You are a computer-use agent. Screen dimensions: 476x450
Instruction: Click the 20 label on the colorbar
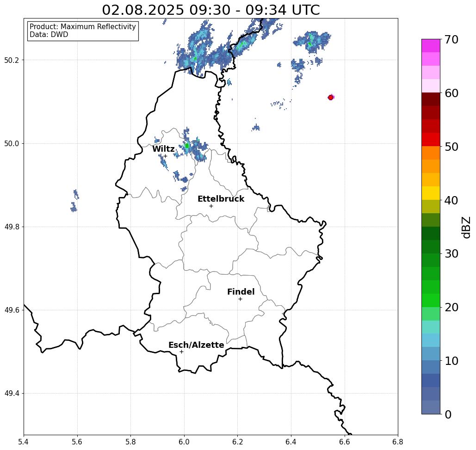point(451,307)
